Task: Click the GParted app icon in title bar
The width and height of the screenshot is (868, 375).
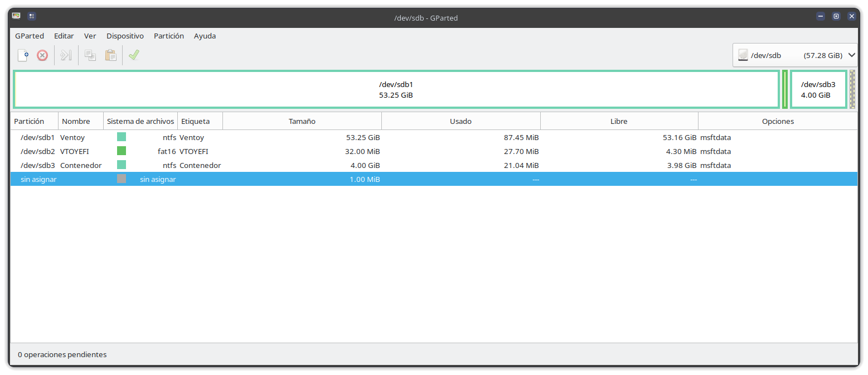Action: pos(17,16)
